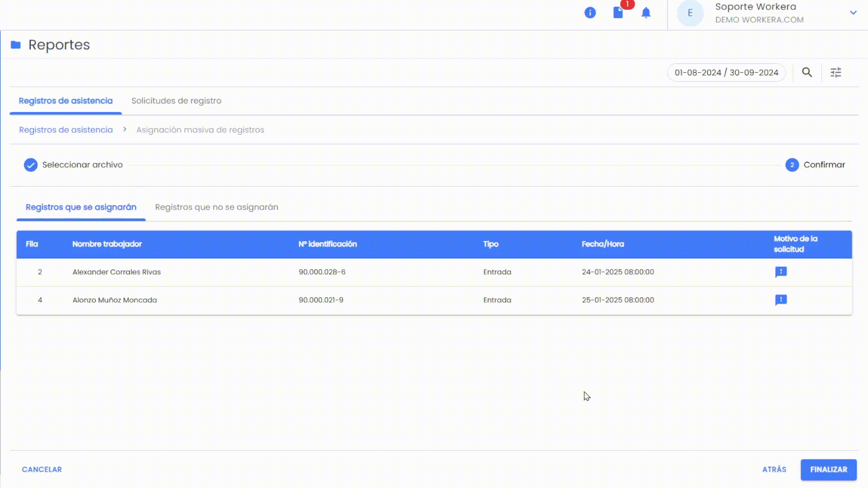Open the documents icon with badge
868x488 pixels.
tap(618, 13)
